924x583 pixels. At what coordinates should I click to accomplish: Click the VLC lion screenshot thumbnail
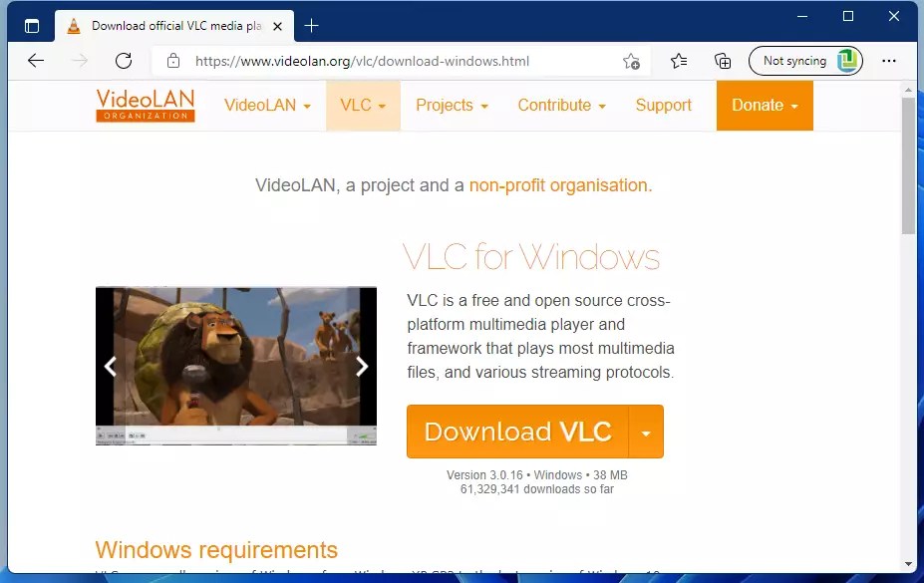235,366
